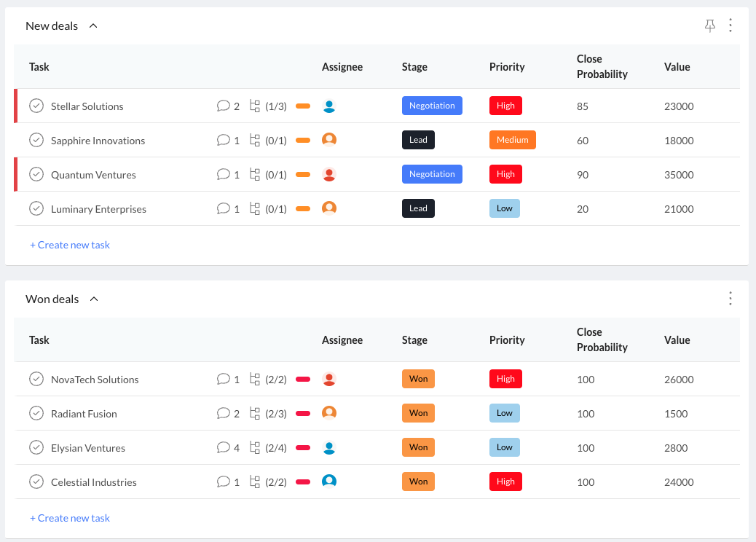Open comments on Radiant Fusion
The width and height of the screenshot is (756, 542).
[224, 413]
